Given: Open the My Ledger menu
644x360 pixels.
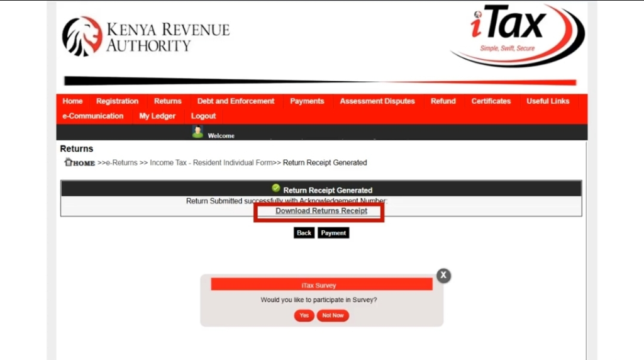Looking at the screenshot, I should coord(157,116).
